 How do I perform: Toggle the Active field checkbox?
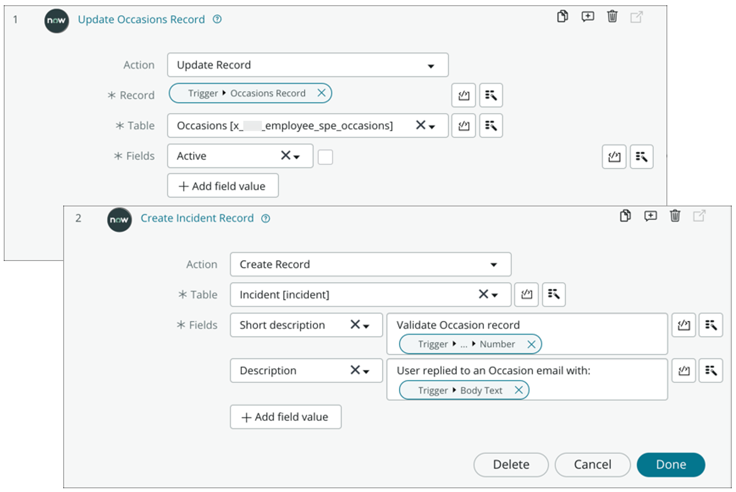(326, 156)
